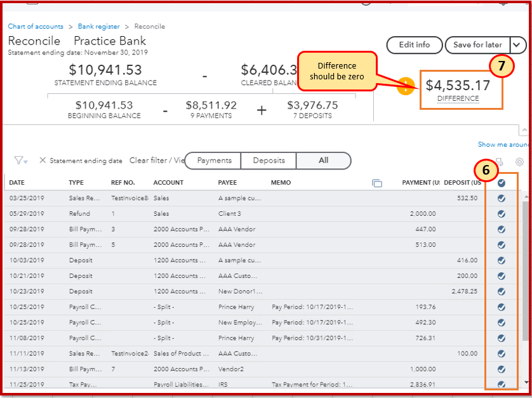
Task: Click the Tax Payment for Period memo
Action: pos(312,385)
